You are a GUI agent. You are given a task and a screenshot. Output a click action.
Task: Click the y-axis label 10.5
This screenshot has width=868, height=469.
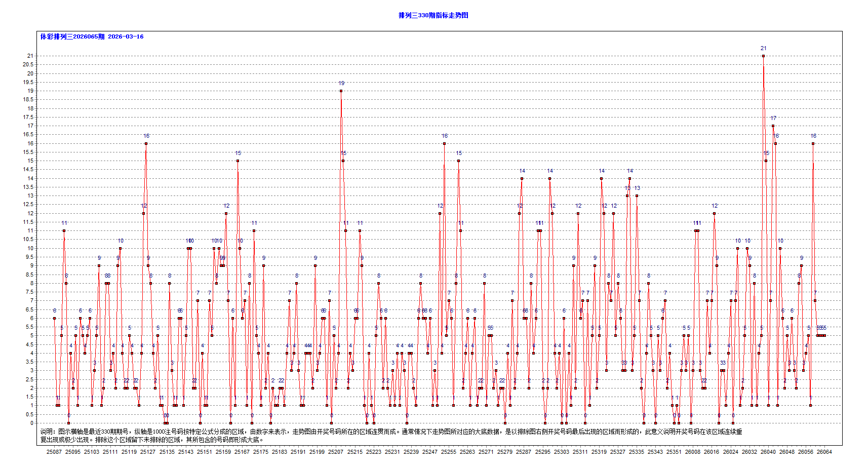tap(28, 239)
